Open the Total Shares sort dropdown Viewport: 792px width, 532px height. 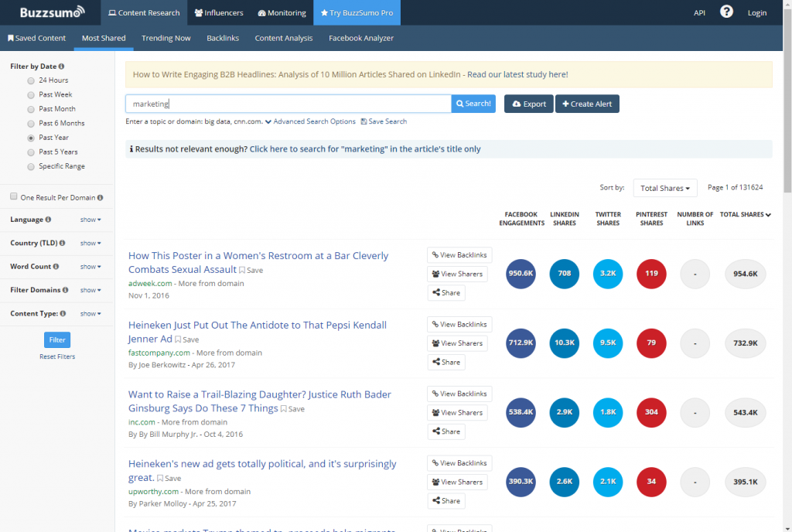[x=664, y=188]
